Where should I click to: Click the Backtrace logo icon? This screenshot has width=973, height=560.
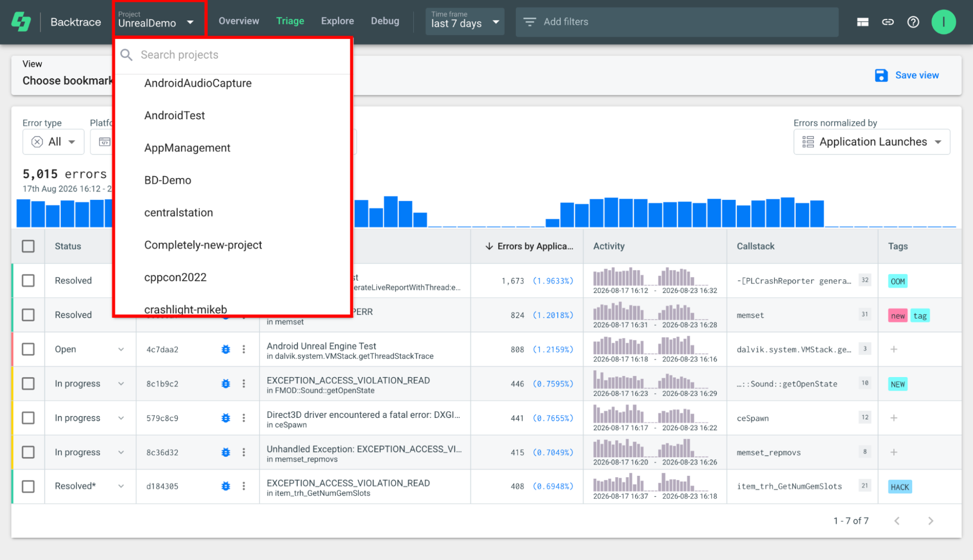(x=21, y=22)
